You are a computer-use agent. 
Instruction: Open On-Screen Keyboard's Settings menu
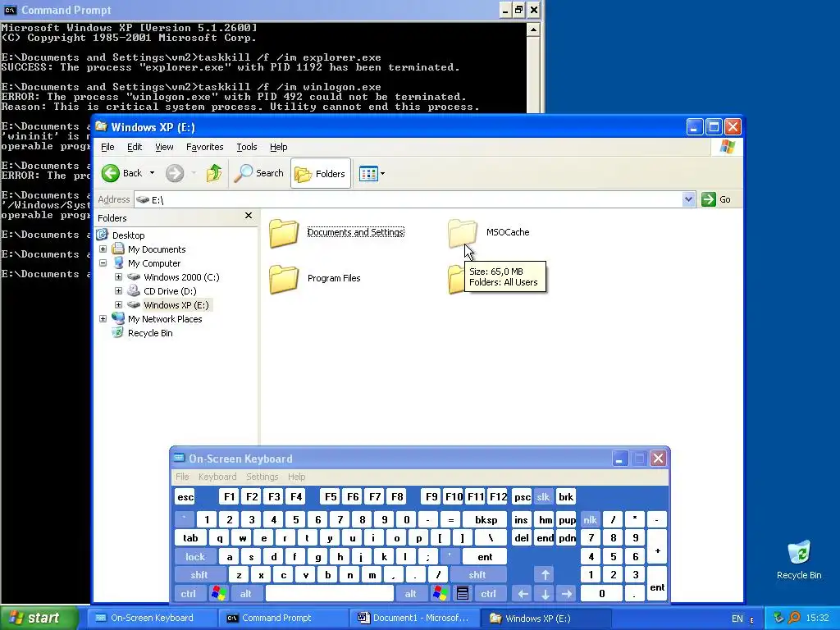(262, 477)
